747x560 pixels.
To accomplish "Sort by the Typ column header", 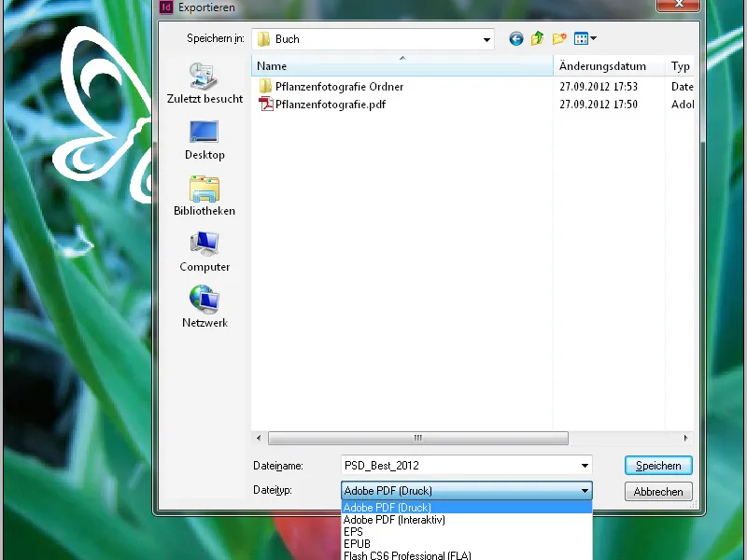I will (680, 65).
